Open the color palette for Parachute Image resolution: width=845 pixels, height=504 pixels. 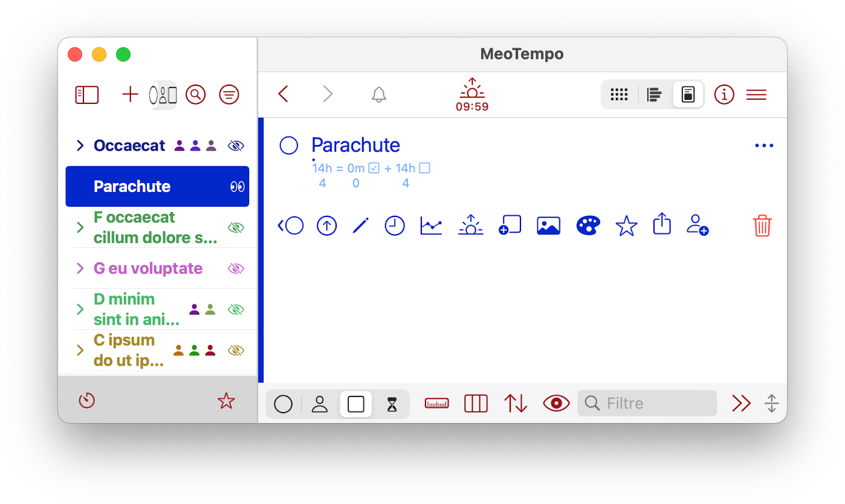pos(588,225)
